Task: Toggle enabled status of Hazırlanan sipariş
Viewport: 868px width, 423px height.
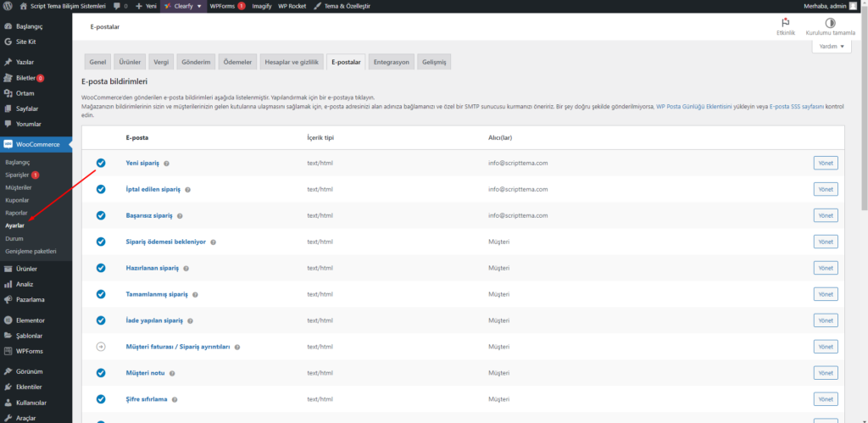Action: [x=101, y=268]
